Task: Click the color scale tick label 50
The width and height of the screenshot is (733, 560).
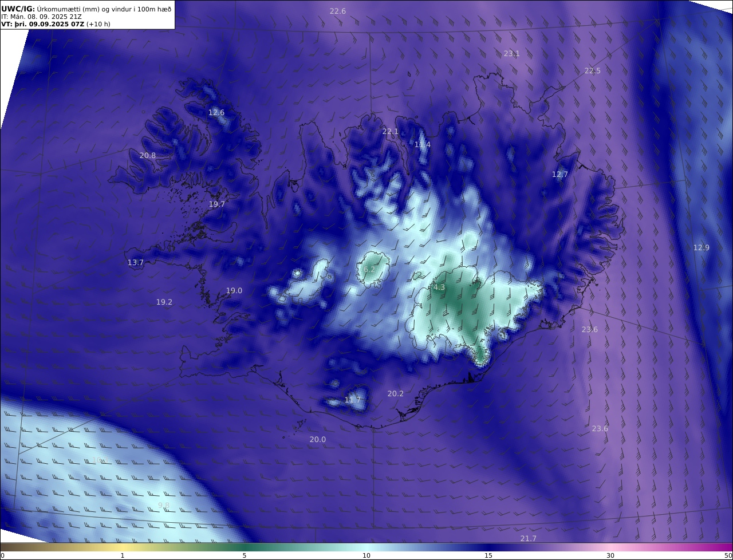Action: [728, 556]
